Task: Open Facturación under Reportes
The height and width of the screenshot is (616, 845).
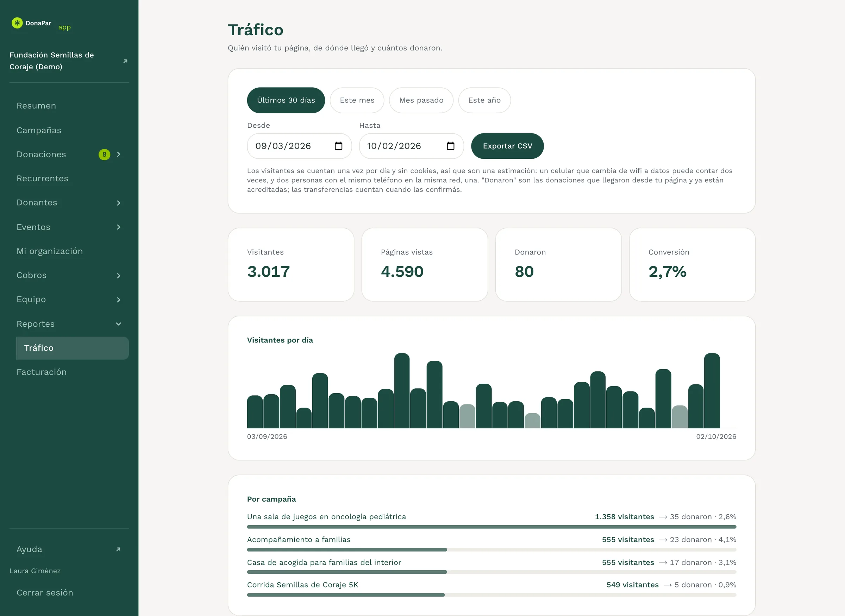Action: (42, 372)
